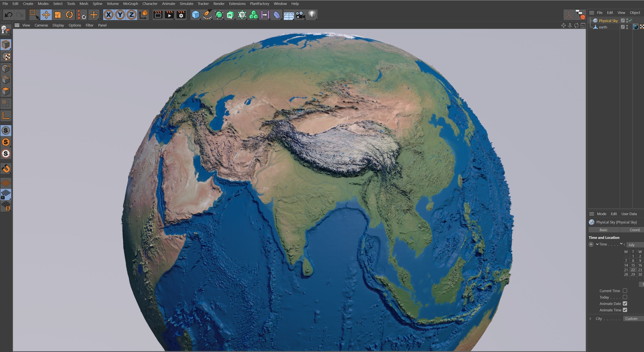Open the viewport Filter menu
This screenshot has width=644, height=352.
pyautogui.click(x=89, y=25)
